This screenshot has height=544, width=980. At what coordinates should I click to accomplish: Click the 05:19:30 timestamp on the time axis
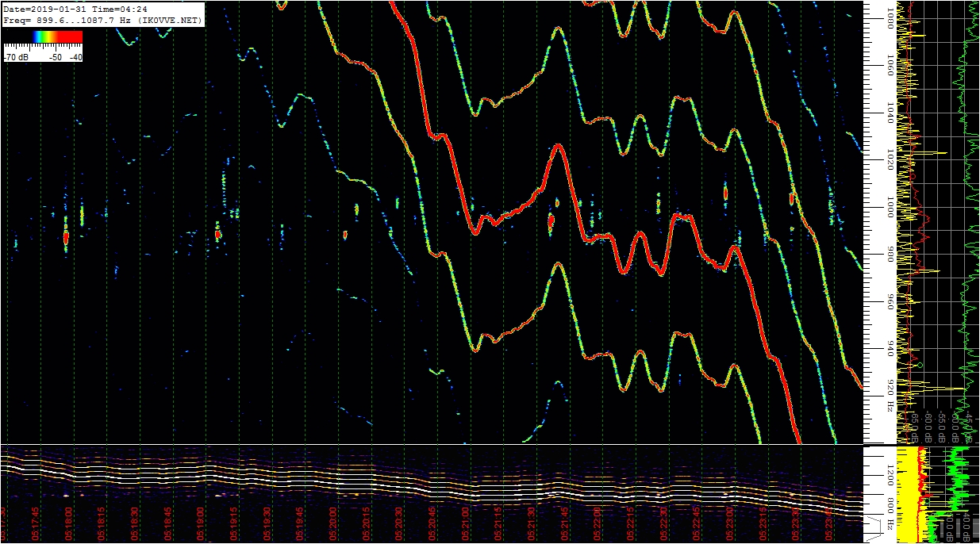coord(268,523)
